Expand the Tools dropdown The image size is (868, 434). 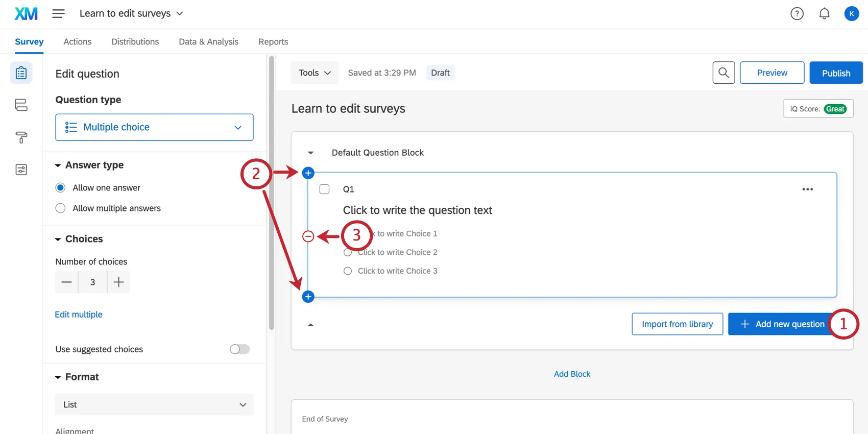(315, 73)
